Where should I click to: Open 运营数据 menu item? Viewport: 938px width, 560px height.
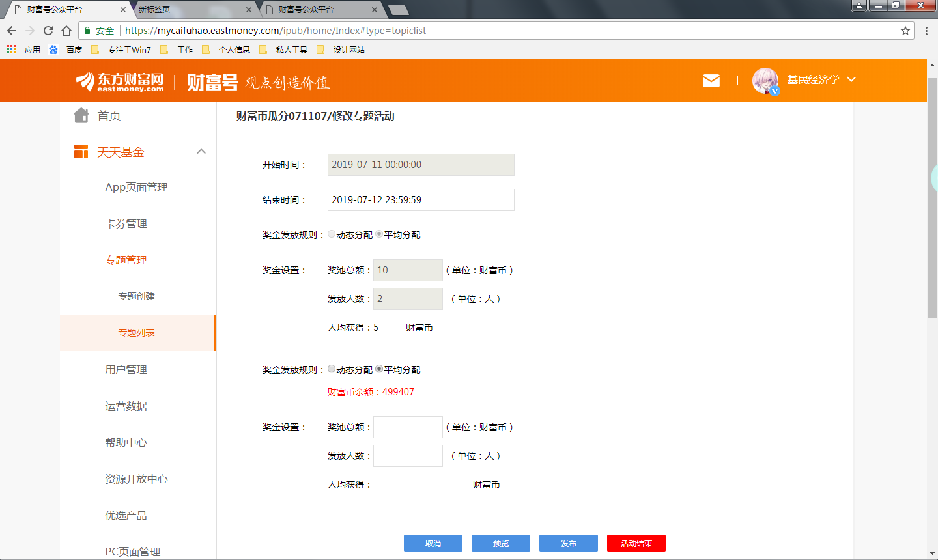126,406
